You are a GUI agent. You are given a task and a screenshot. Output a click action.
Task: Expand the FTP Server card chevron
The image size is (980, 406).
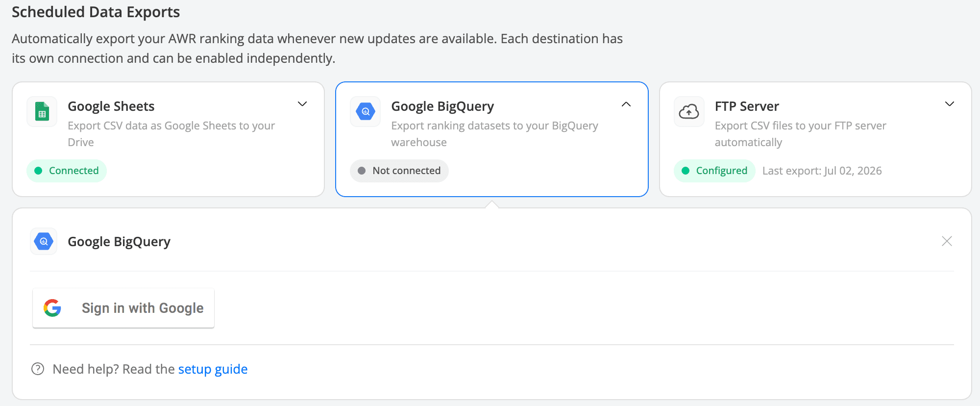pyautogui.click(x=950, y=104)
